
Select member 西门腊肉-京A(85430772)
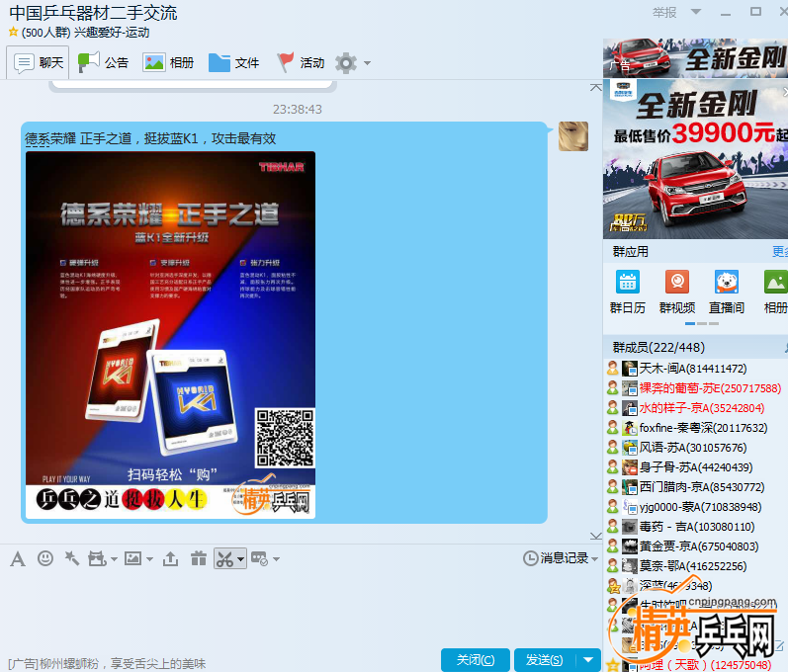tap(695, 487)
